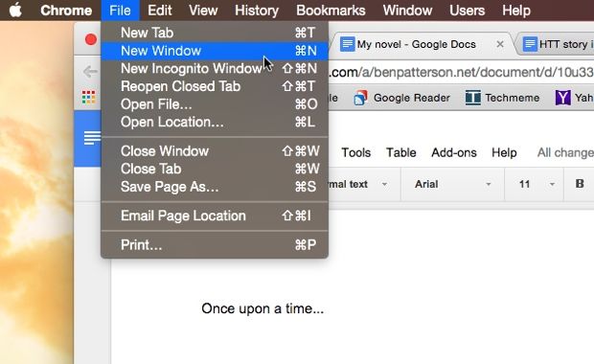Select Email Page Location entry
594x364 pixels.
(215, 216)
